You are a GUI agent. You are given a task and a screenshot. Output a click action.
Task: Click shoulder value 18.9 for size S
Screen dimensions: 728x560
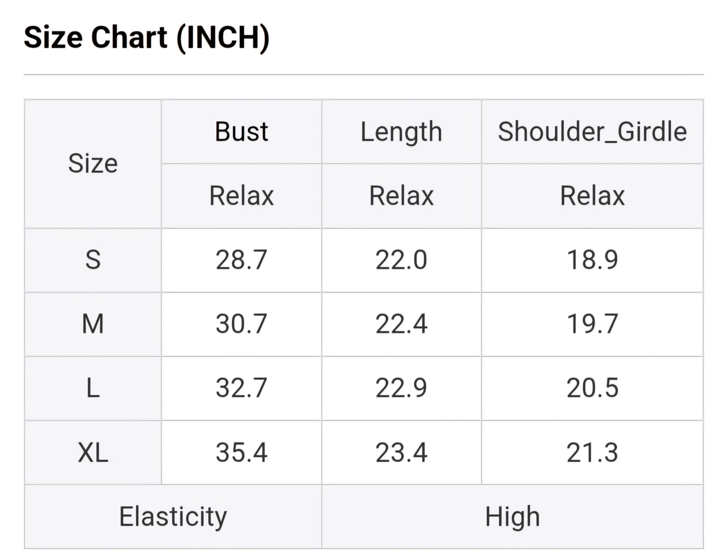592,260
